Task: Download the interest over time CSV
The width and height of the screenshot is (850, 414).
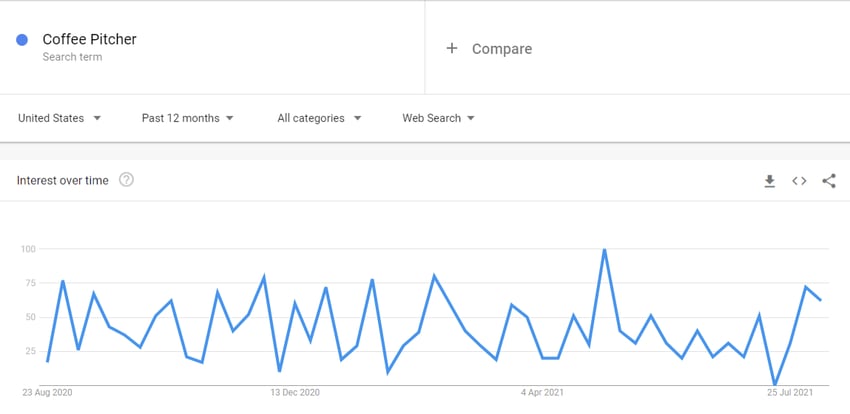Action: coord(769,181)
